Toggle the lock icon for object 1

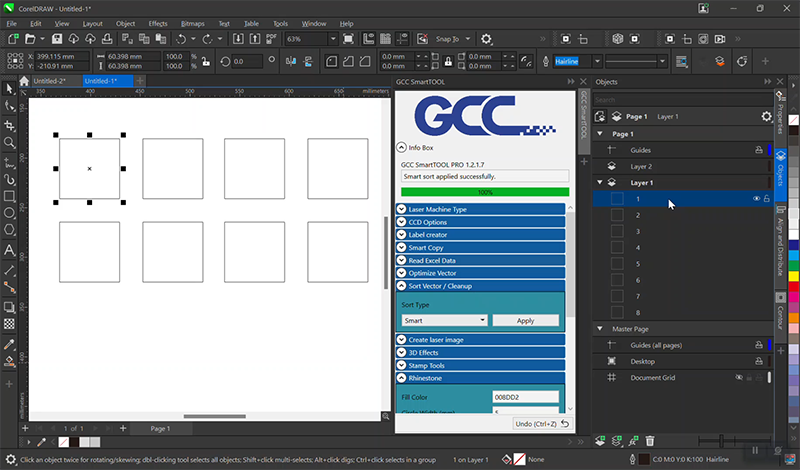click(767, 199)
